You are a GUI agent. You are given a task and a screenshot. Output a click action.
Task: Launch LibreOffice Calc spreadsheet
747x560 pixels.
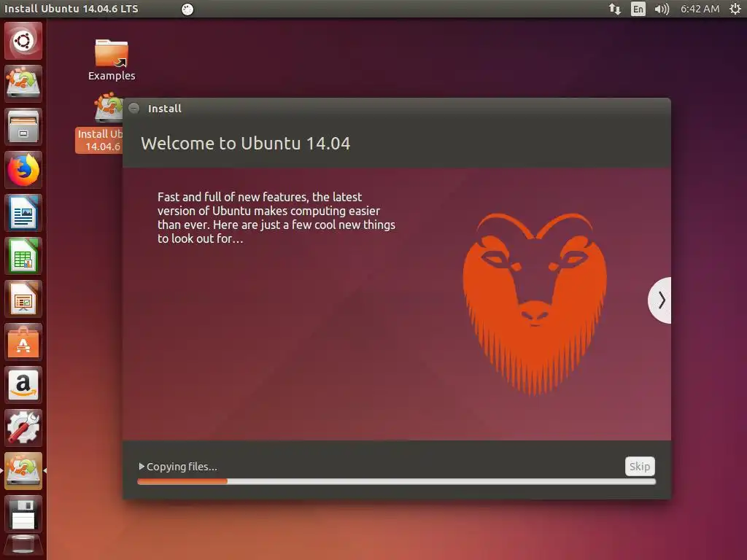(23, 256)
